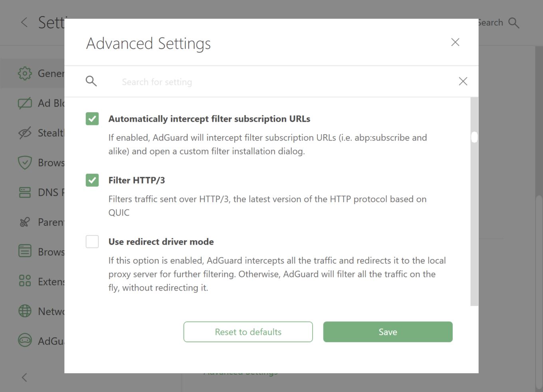Select the Parental Control scissors icon
The image size is (543, 392).
point(24,222)
